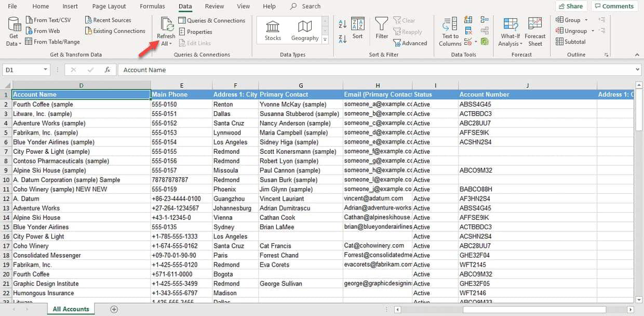Select the All Accounts sheet tab
Viewport: 644px width, 316px height.
71,308
